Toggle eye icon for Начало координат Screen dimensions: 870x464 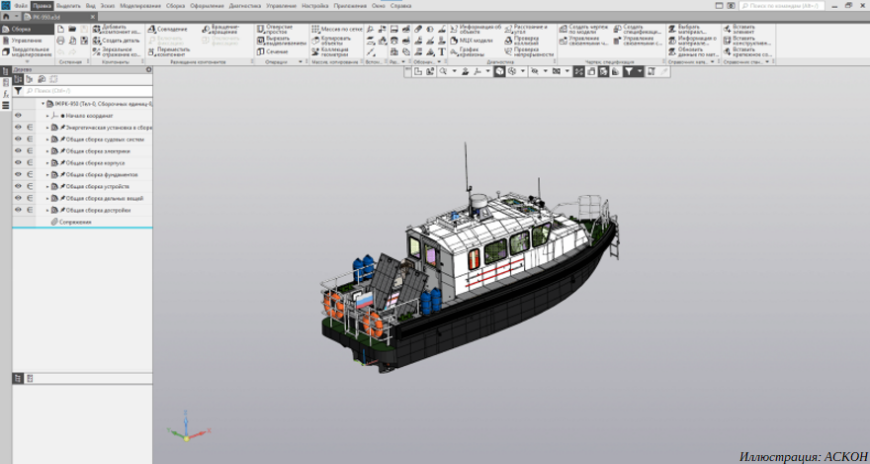(x=18, y=116)
